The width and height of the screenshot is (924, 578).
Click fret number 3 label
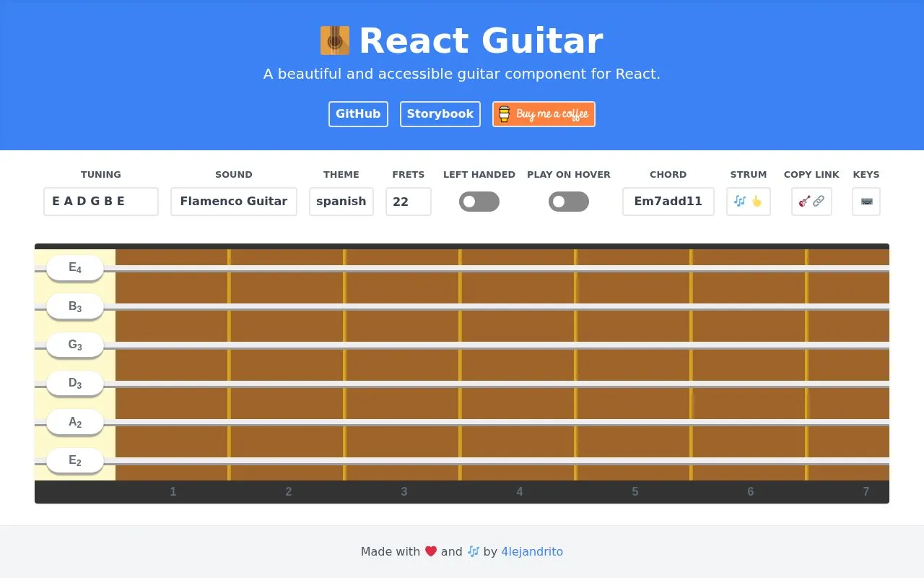pyautogui.click(x=404, y=492)
